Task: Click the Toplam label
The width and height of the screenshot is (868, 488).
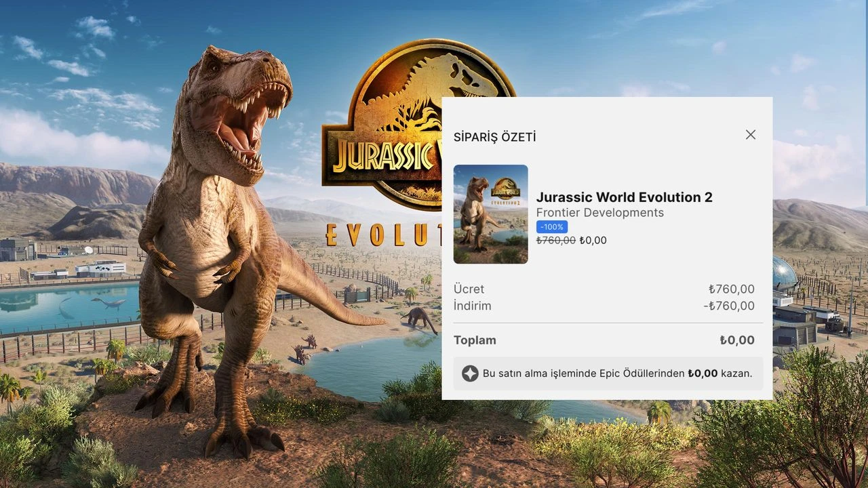Action: coord(475,340)
